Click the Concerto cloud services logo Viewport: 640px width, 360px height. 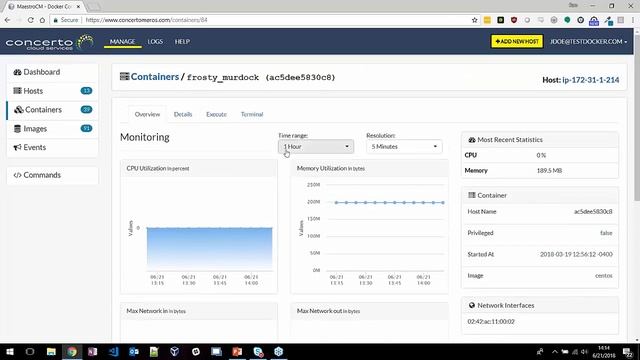tap(49, 42)
